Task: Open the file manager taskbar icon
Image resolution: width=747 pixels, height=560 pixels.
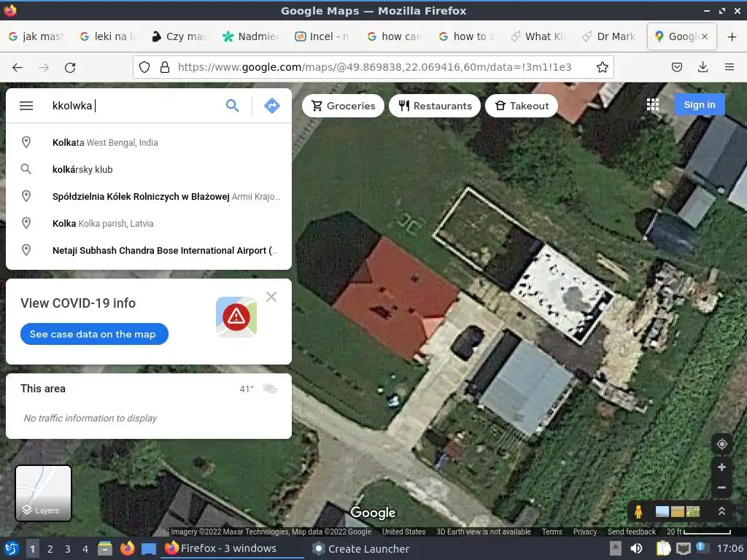Action: 105,548
